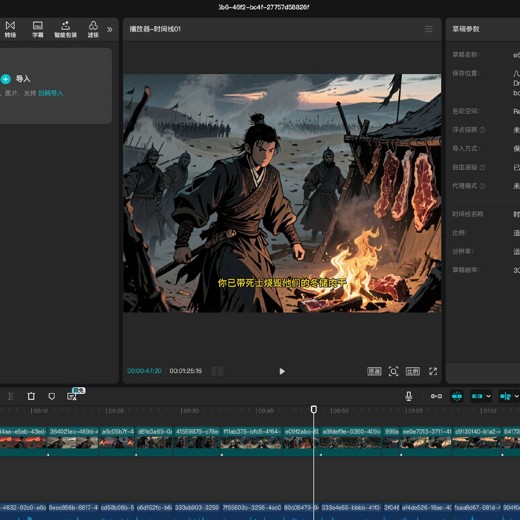Open the 转场 transitions tab

[10, 29]
